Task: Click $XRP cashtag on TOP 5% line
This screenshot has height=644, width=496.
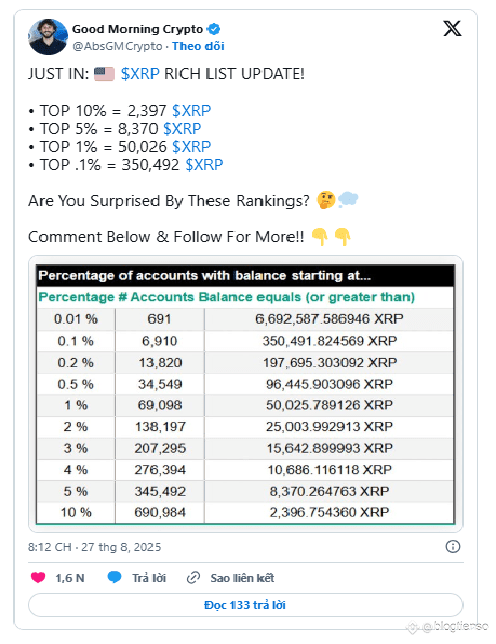Action: tap(182, 129)
